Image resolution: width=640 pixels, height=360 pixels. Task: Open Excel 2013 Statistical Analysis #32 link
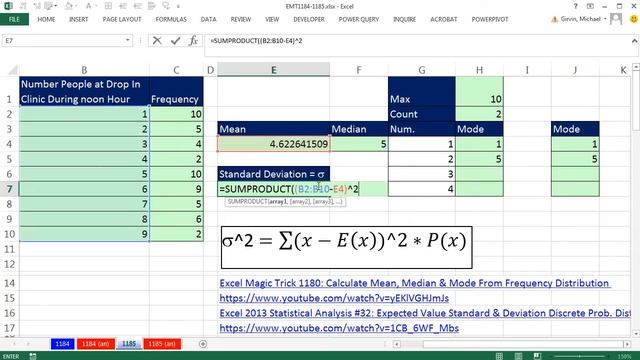pyautogui.click(x=424, y=313)
